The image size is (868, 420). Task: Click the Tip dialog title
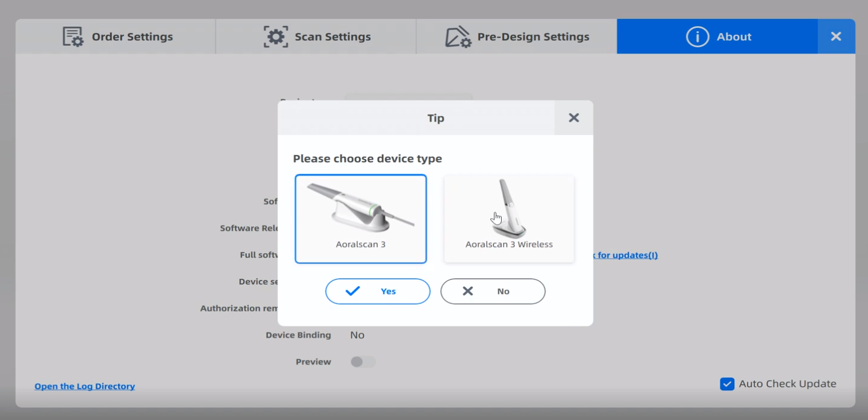click(436, 118)
